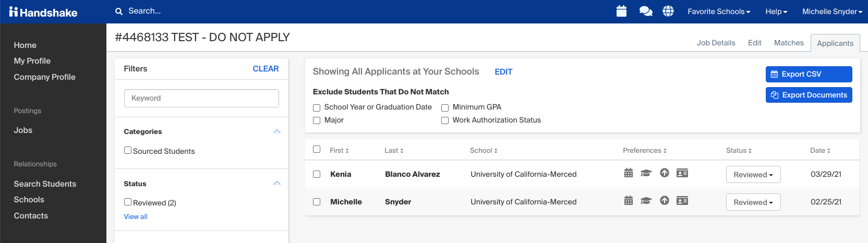The width and height of the screenshot is (868, 243).
Task: Click EDIT next to Showing All Applicants
Action: pyautogui.click(x=503, y=72)
